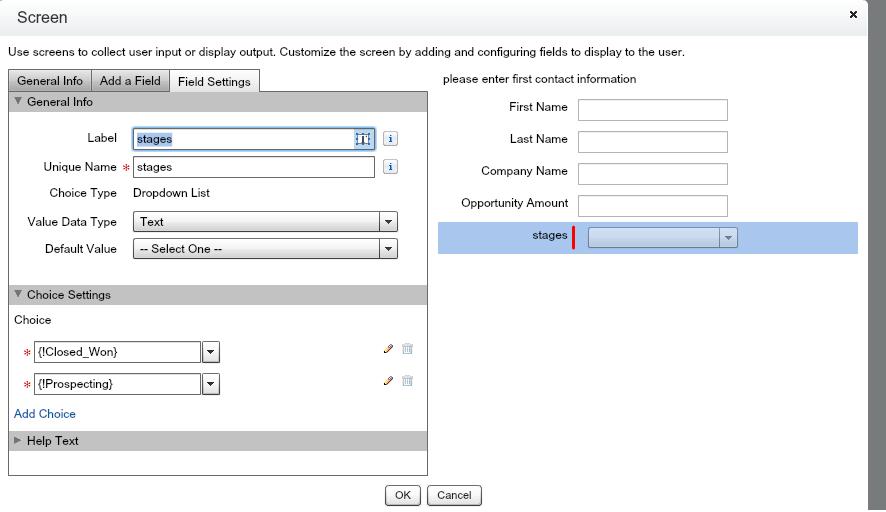Open the Prospecting choice dropdown arrow
Image resolution: width=886 pixels, height=512 pixels.
(x=211, y=384)
